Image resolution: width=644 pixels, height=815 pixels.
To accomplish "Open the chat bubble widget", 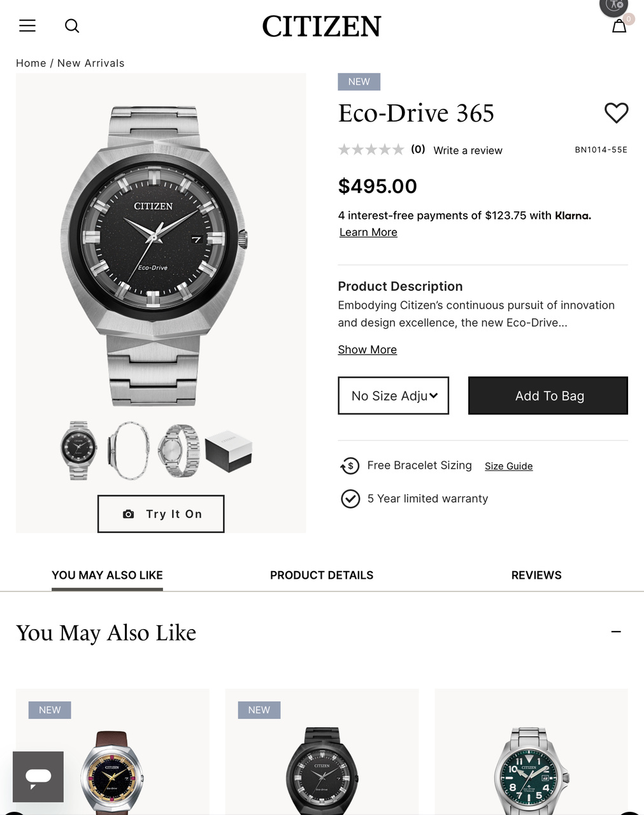I will pyautogui.click(x=38, y=776).
